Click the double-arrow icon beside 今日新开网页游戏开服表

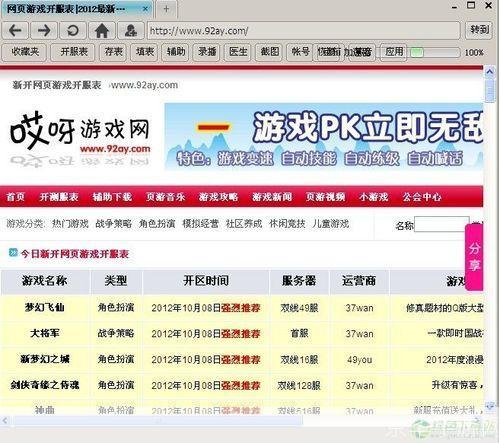pos(13,252)
